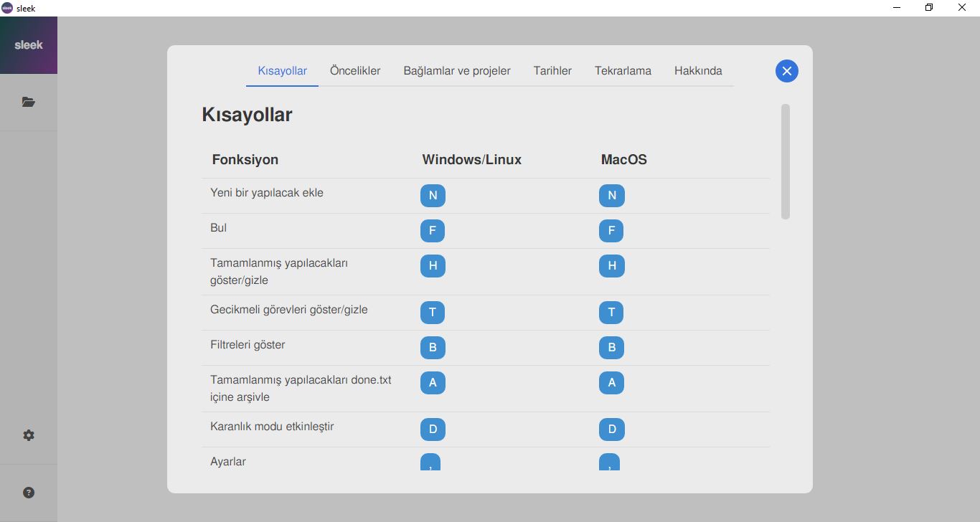Viewport: 980px width, 522px height.
Task: Click Windows/Linux B key badge
Action: [433, 348]
